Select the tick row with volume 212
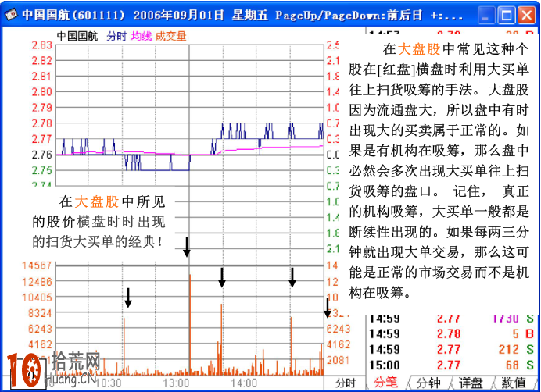The height and width of the screenshot is (392, 541). [451, 350]
